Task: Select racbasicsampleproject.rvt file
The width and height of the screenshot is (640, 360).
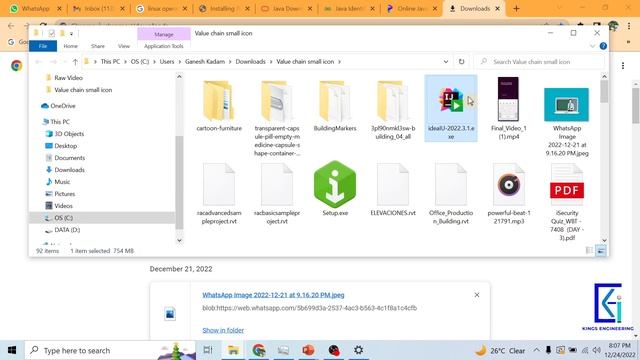Action: pos(277,194)
